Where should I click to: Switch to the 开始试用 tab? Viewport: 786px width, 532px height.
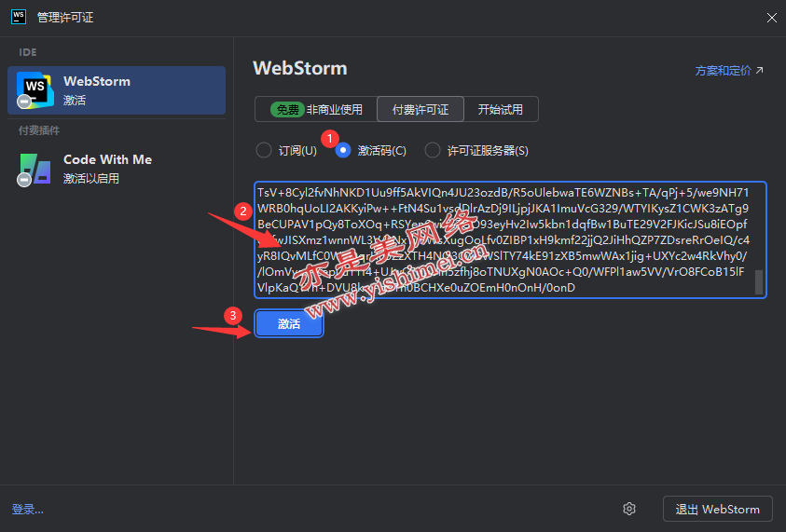(501, 109)
